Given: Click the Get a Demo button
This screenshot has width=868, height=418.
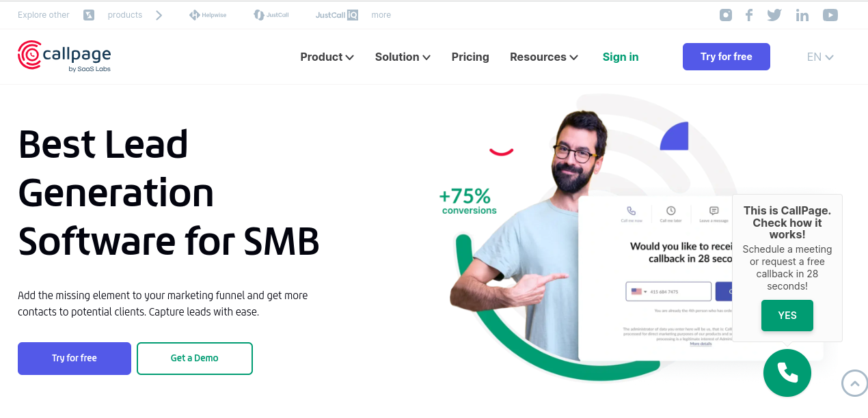Looking at the screenshot, I should (195, 358).
